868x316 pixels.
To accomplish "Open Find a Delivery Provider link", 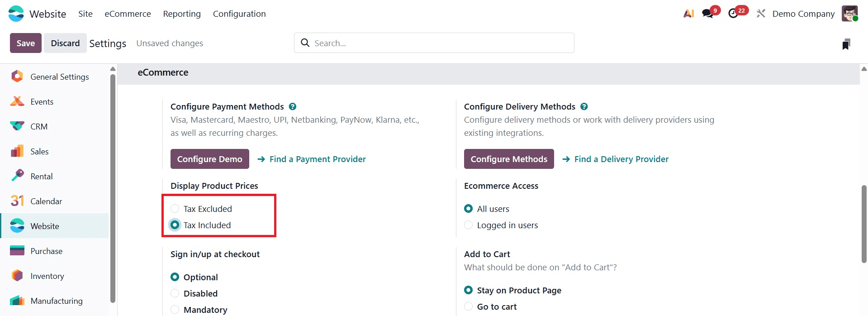I will (621, 159).
